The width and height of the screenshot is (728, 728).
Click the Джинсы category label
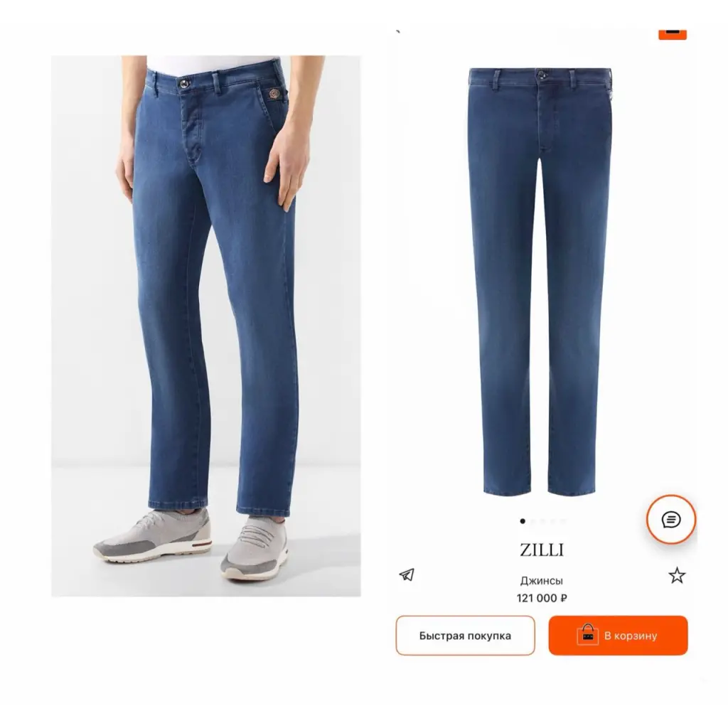[x=541, y=581]
